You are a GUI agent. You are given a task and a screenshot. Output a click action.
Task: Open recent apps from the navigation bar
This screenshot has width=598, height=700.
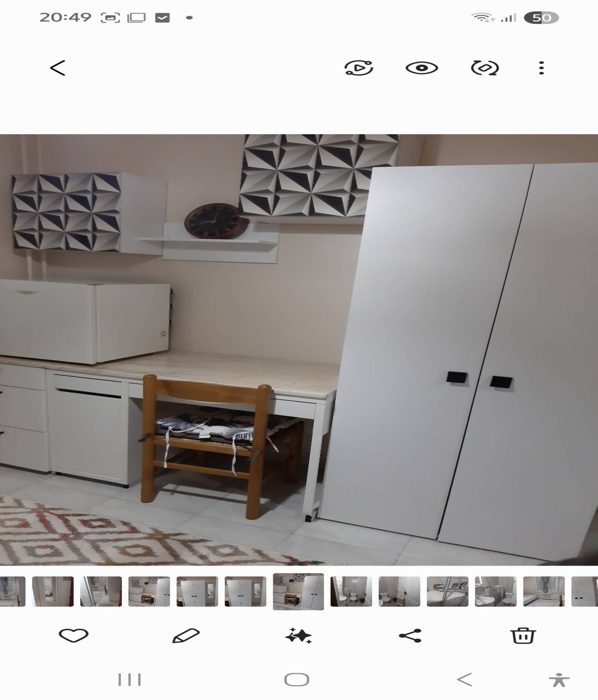[x=129, y=680]
